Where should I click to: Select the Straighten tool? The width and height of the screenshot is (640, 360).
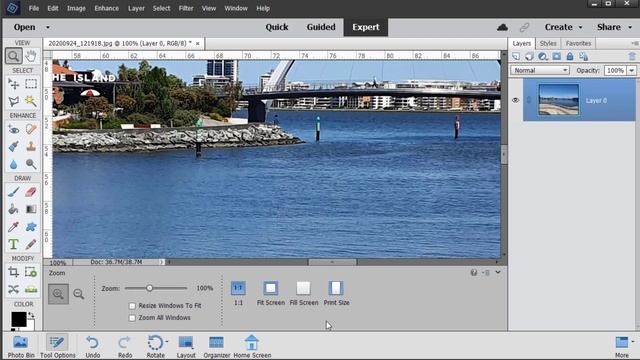tap(31, 289)
